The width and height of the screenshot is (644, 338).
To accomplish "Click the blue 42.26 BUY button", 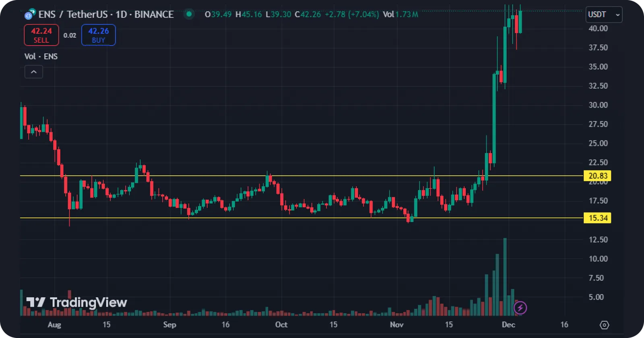I will click(x=99, y=35).
